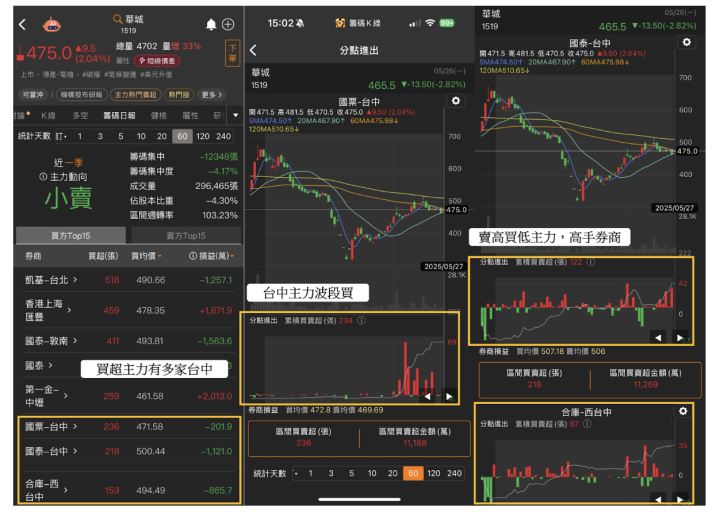Viewport: 720px width, 516px height.
Task: Set 統計天數 to 240 in stock detail panel
Action: (223, 136)
